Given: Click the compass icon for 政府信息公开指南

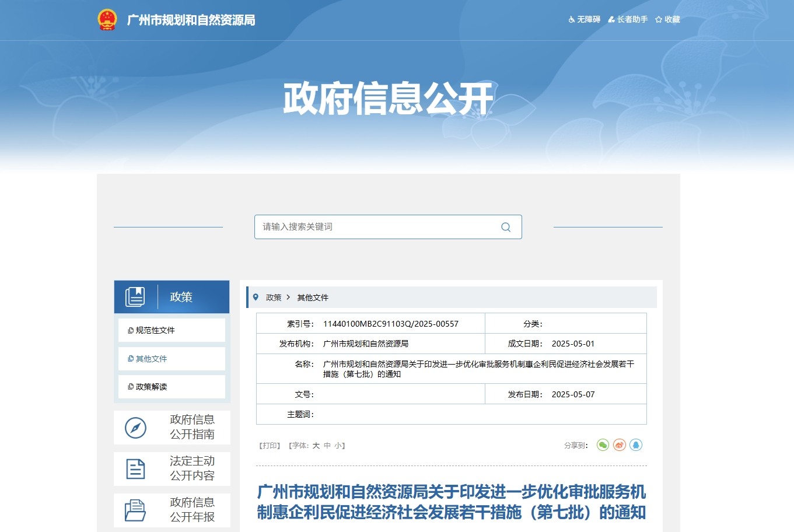Looking at the screenshot, I should click(x=135, y=428).
